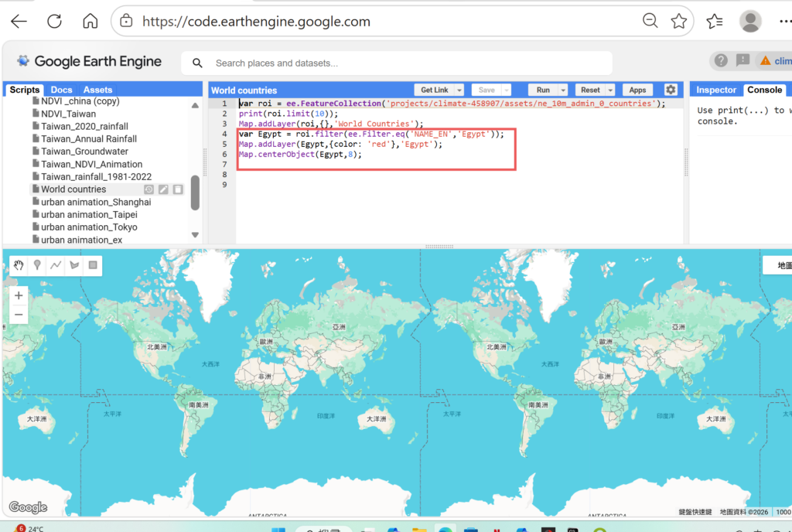Pick the draw polygon shape tool
792x532 pixels.
coord(74,265)
